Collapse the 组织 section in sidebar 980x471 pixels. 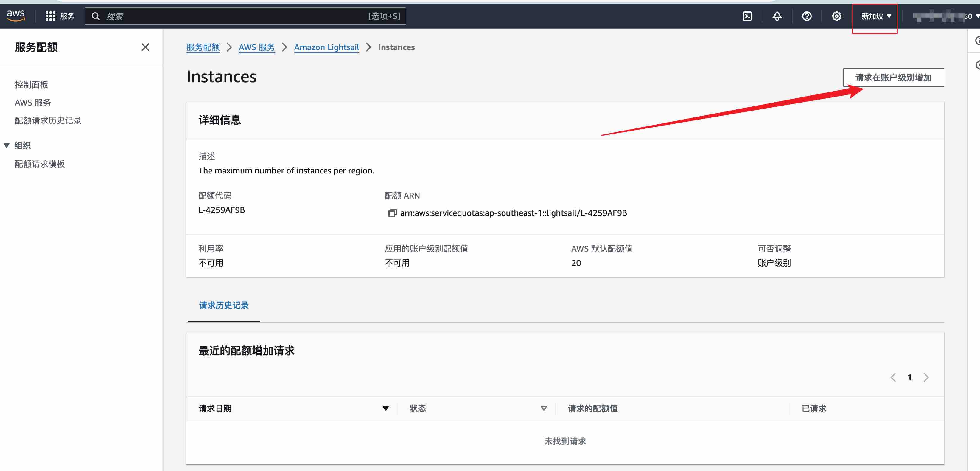pos(7,145)
